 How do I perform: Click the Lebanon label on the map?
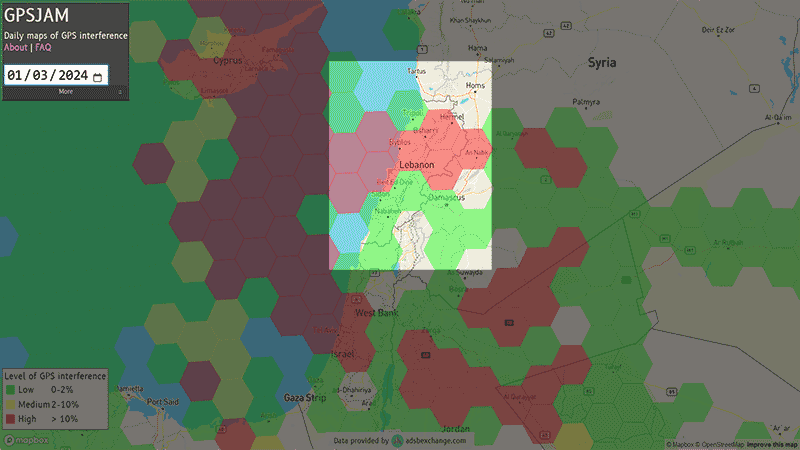tap(416, 164)
